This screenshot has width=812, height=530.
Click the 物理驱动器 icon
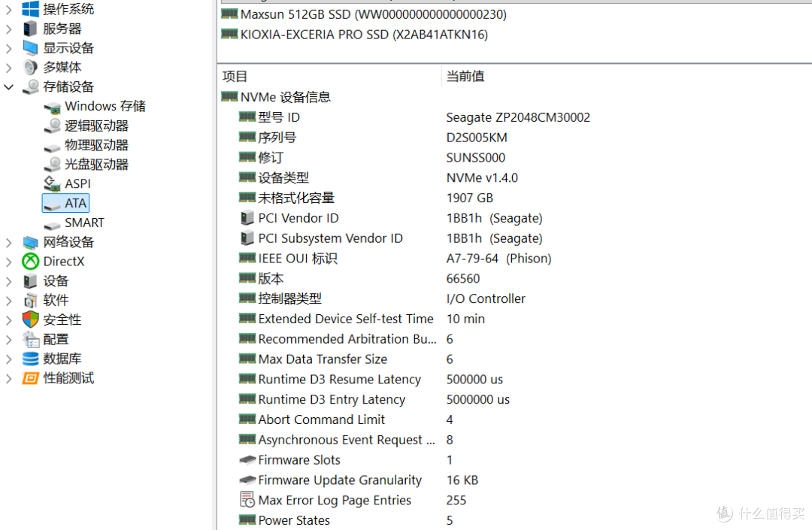(x=53, y=147)
